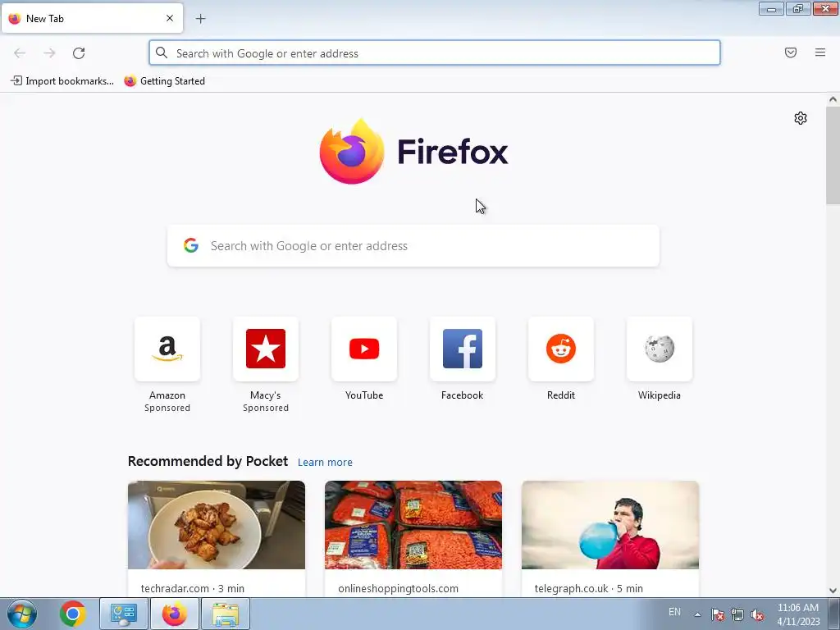The image size is (840, 630).
Task: Click the search magnifier in address bar
Action: (162, 52)
